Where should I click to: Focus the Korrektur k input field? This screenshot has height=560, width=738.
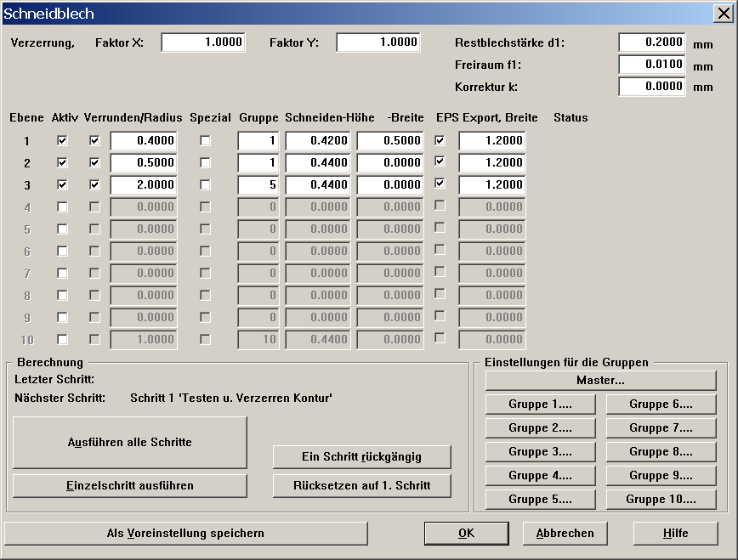pos(651,87)
